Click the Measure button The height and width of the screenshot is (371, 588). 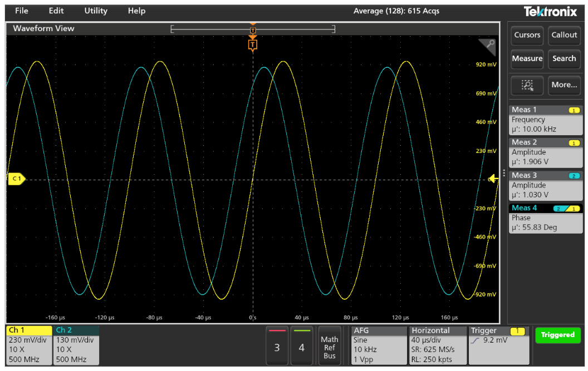(527, 58)
